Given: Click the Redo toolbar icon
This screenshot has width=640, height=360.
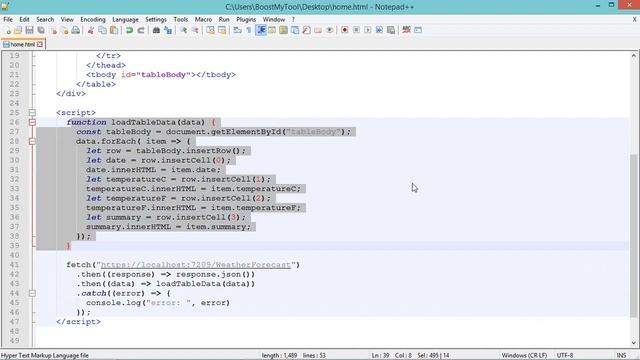Looking at the screenshot, I should point(141,30).
